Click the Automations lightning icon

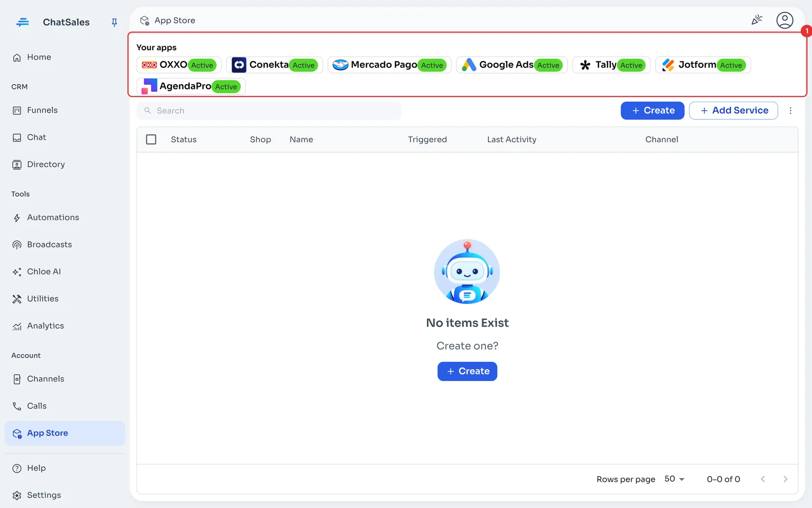17,218
